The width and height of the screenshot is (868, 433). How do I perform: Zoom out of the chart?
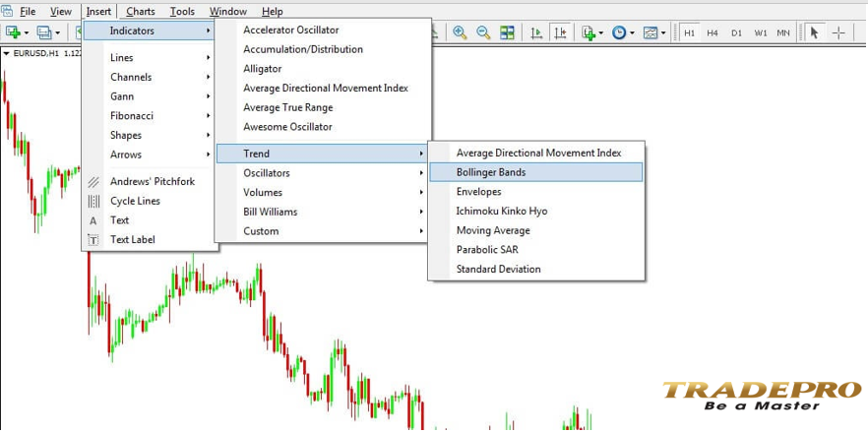click(483, 32)
